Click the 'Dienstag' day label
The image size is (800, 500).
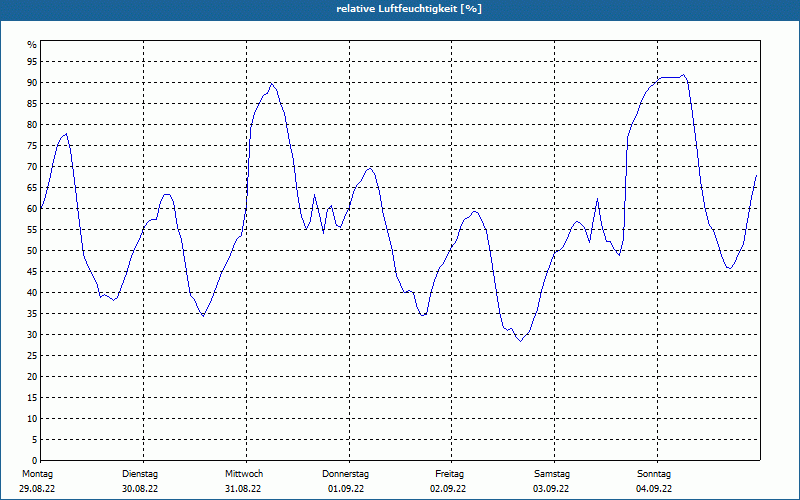click(140, 474)
